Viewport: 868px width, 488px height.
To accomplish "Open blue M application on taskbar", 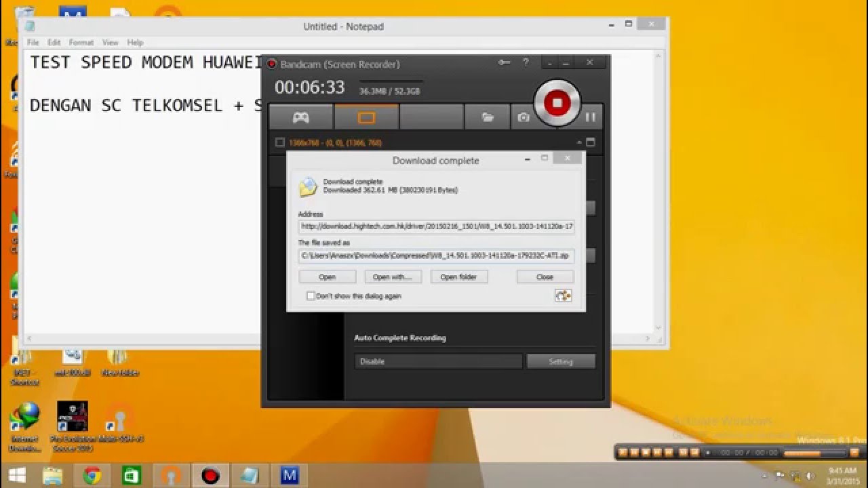I will point(289,475).
